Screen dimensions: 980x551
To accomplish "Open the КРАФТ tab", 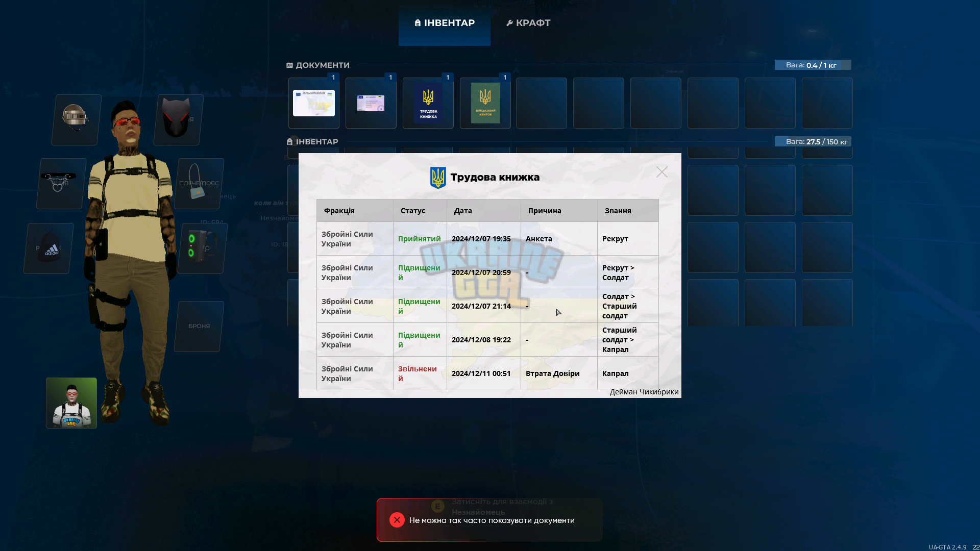I will coord(528,23).
